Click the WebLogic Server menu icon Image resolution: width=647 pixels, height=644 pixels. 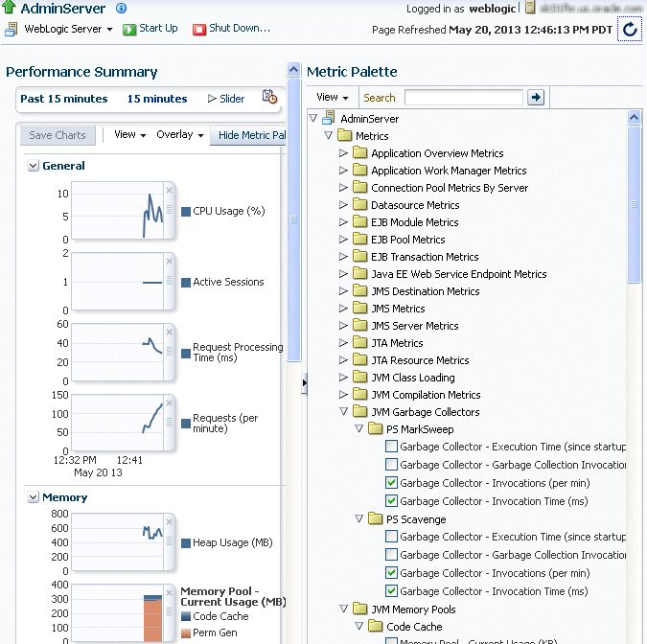tap(12, 29)
